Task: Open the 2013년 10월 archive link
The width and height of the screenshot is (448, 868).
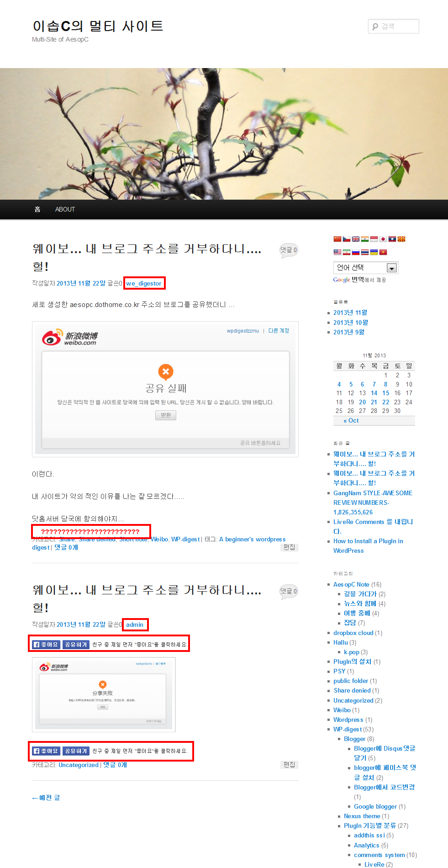Action: 351,323
